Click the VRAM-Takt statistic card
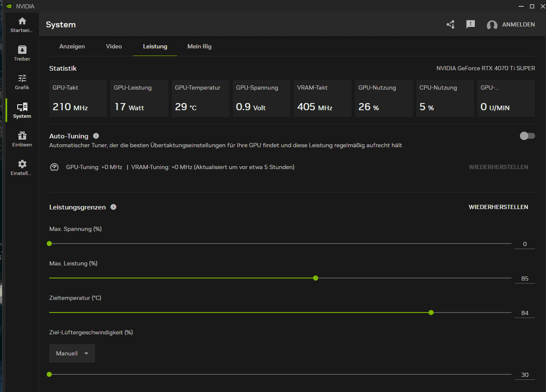This screenshot has height=392, width=546. [322, 98]
